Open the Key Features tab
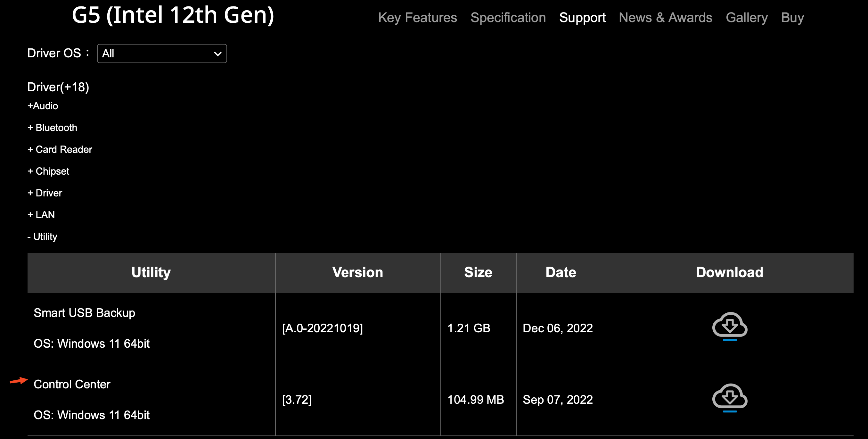Image resolution: width=868 pixels, height=439 pixels. (x=417, y=18)
